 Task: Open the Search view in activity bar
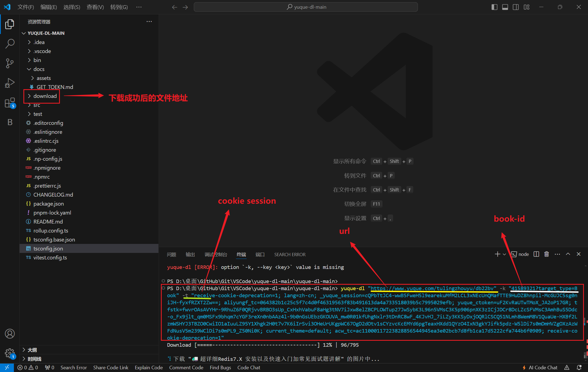10,44
